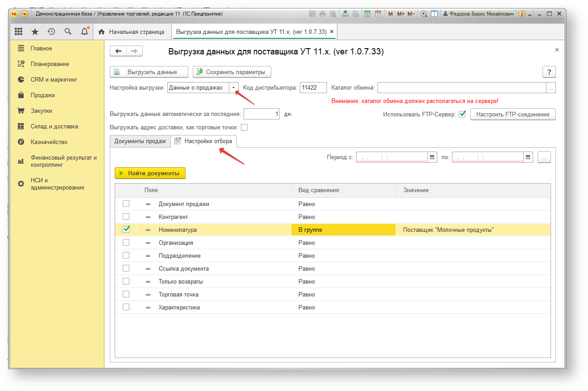Check the Торговая точка filter checkbox
Screen dimensions: 588x391
tap(126, 294)
